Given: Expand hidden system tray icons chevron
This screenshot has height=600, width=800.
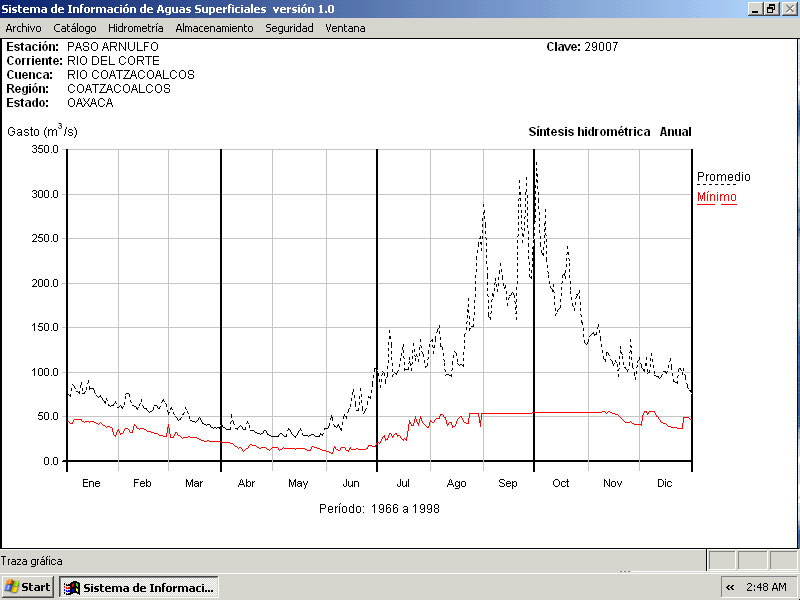Looking at the screenshot, I should tap(730, 587).
